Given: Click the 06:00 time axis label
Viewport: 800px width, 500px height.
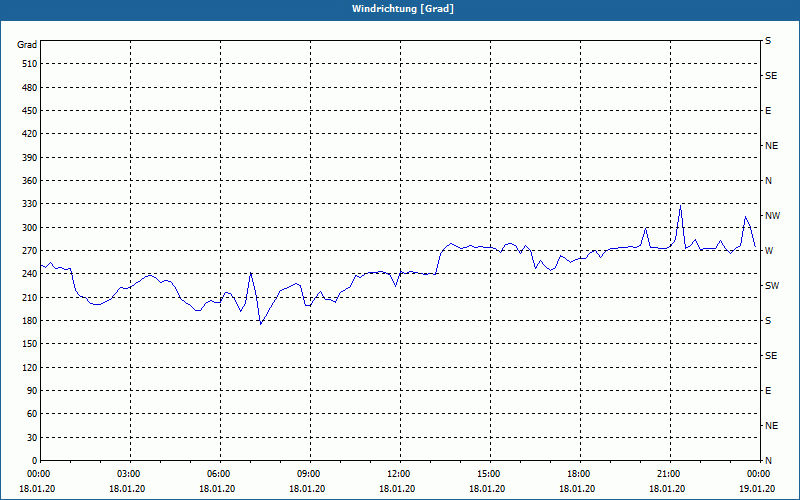Looking at the screenshot, I should pos(220,474).
